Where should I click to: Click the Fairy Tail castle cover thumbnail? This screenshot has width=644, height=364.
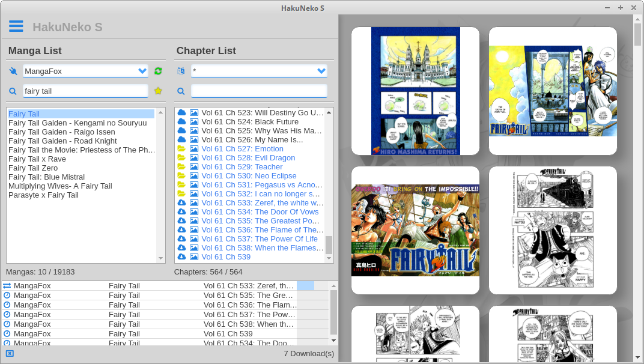[415, 91]
